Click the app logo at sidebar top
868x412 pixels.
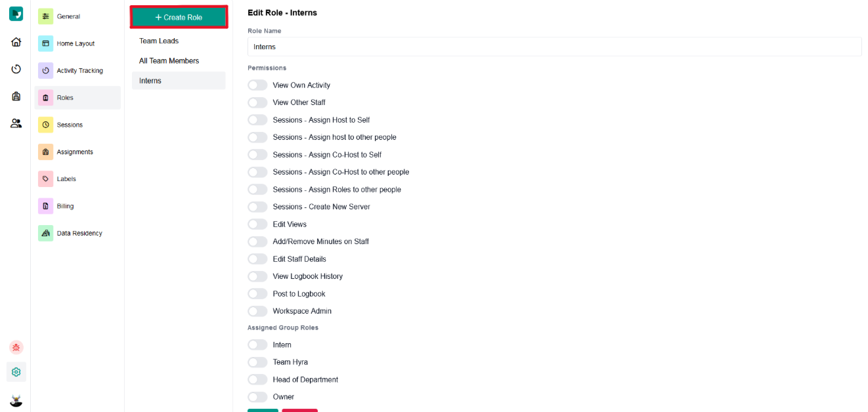click(x=15, y=13)
